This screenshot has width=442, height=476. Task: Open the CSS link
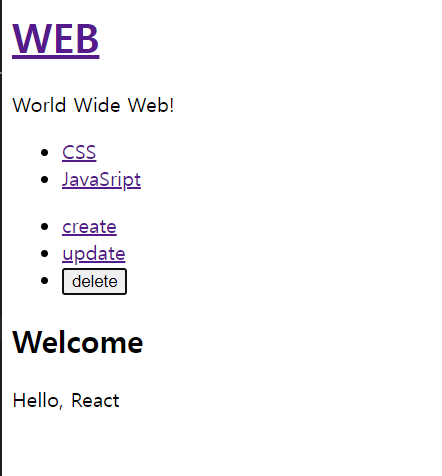(79, 153)
